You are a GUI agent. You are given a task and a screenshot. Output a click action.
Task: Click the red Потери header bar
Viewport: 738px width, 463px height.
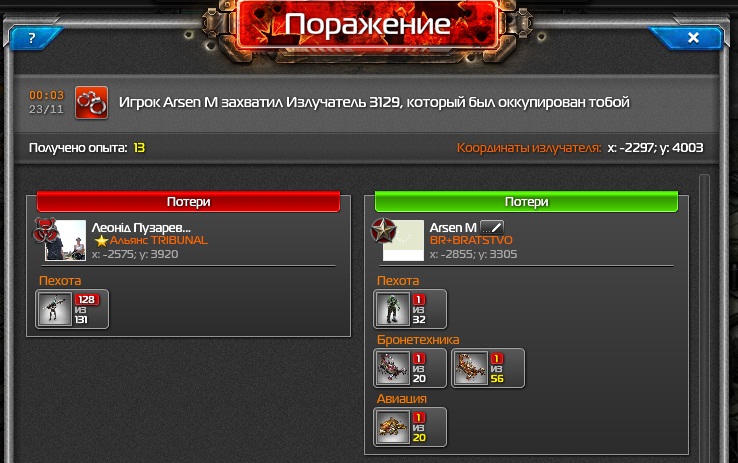(x=188, y=201)
